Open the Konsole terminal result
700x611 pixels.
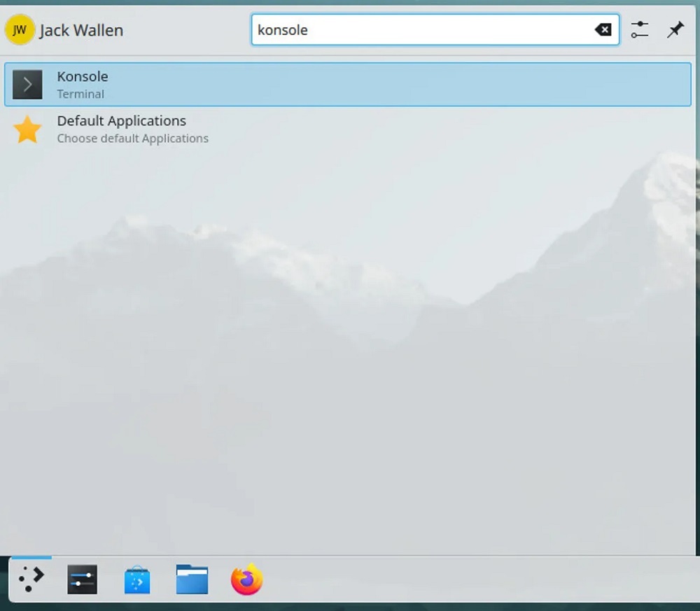click(x=348, y=85)
